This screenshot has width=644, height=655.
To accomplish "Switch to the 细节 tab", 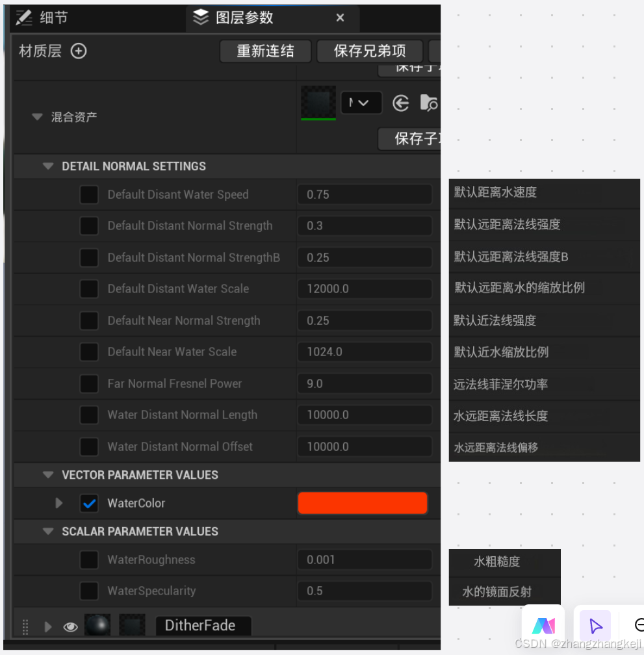I will click(x=54, y=18).
